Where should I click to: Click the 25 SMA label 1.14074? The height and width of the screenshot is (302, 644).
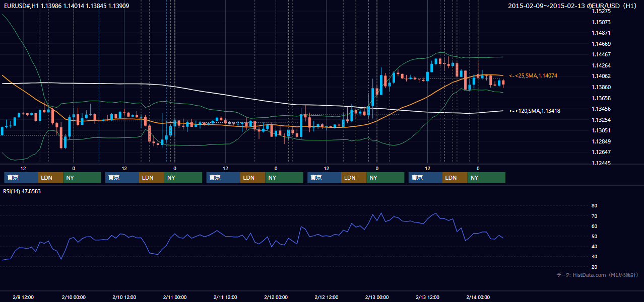pyautogui.click(x=533, y=75)
